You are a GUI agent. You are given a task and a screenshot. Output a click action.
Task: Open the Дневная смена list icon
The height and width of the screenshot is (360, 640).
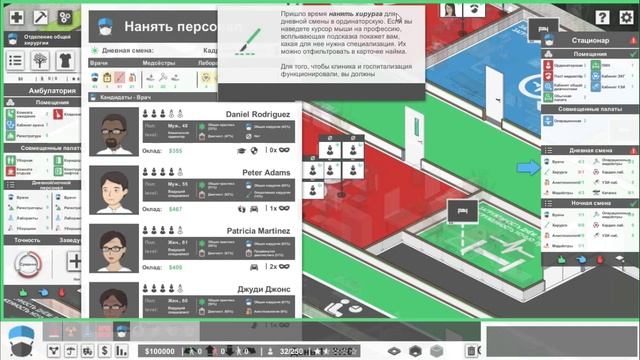(x=548, y=151)
